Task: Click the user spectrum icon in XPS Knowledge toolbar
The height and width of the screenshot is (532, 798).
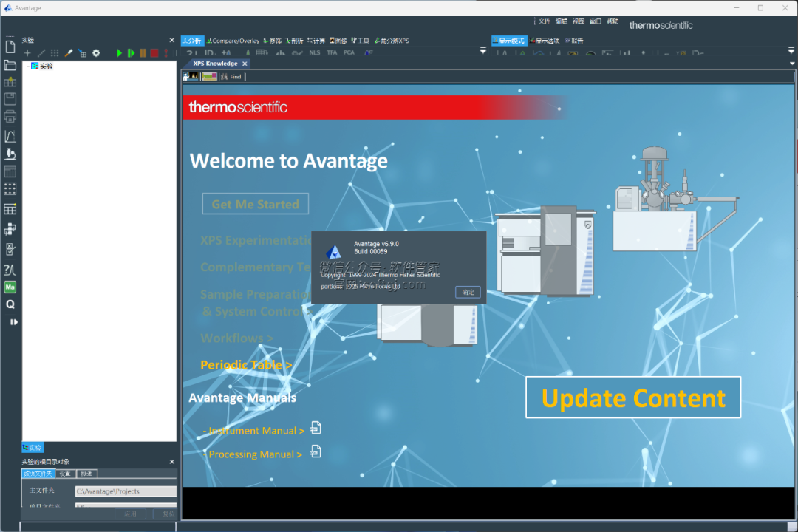Action: tap(191, 76)
